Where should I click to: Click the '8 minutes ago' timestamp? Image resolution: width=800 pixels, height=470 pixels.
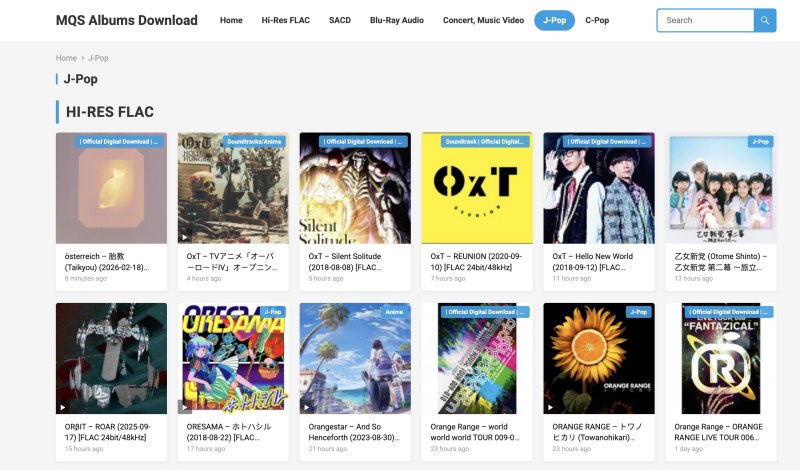click(86, 279)
